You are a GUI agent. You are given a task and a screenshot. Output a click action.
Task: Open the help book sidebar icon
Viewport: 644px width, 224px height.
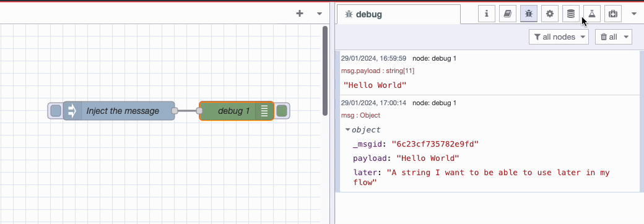[508, 14]
